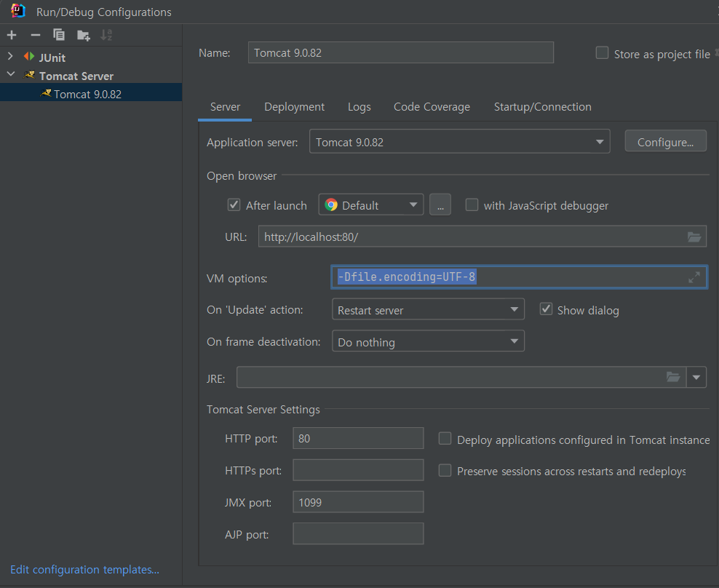The width and height of the screenshot is (719, 588).
Task: Click the HTTPs port field
Action: 358,469
